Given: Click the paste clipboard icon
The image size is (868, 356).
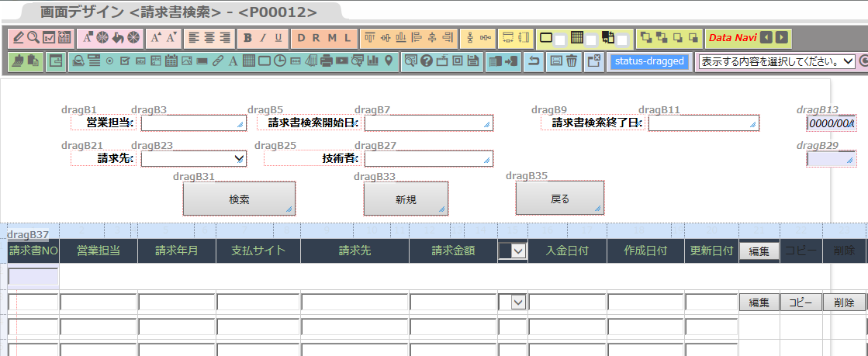Looking at the screenshot, I should (33, 61).
